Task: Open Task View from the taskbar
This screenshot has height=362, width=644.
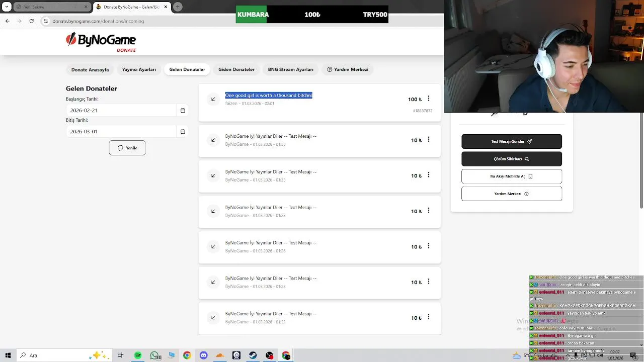Action: click(x=121, y=355)
